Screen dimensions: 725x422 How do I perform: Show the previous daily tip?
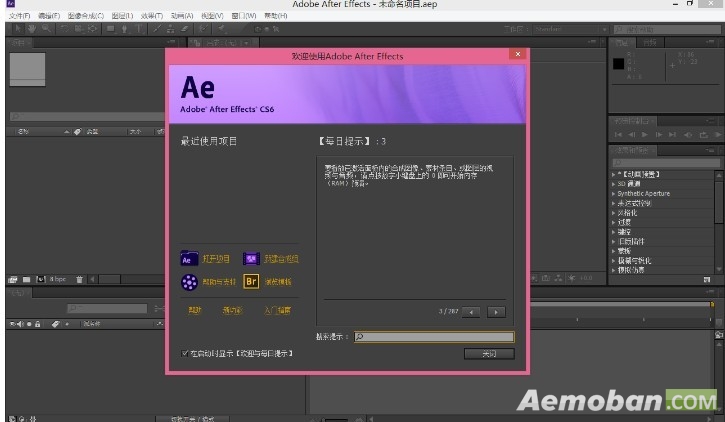pos(471,312)
